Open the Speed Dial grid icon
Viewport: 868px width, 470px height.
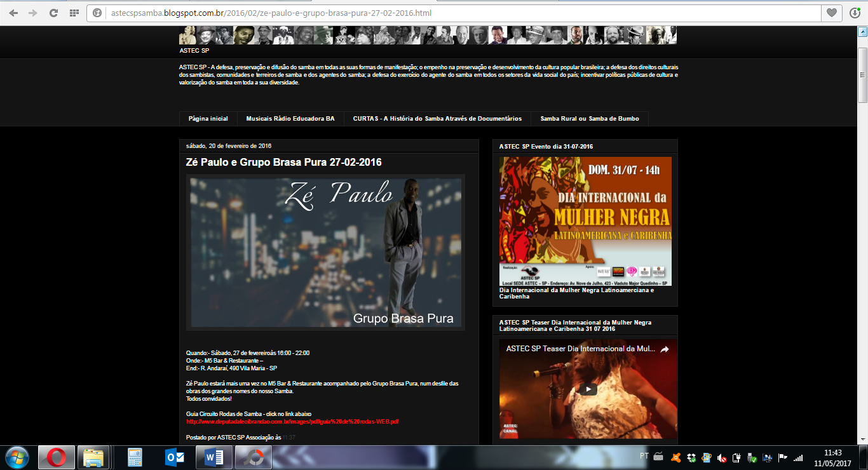74,13
